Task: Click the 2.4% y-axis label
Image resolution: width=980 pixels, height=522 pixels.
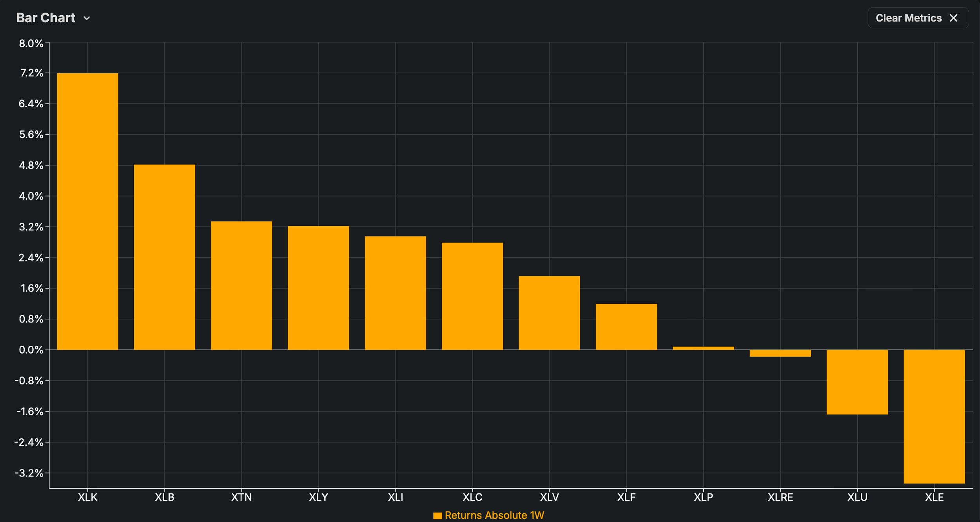Action: 31,258
